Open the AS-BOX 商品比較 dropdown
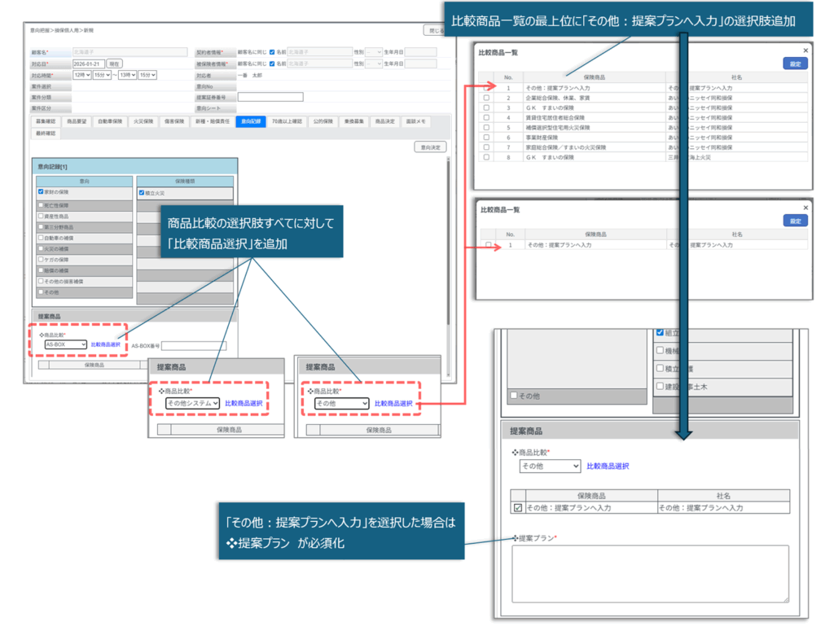The height and width of the screenshot is (644, 834). [65, 344]
